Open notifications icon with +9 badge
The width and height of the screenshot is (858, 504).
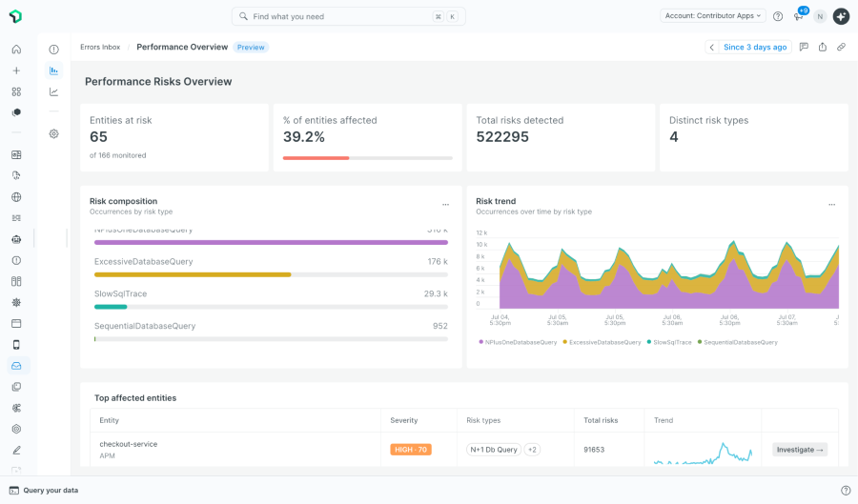800,15
